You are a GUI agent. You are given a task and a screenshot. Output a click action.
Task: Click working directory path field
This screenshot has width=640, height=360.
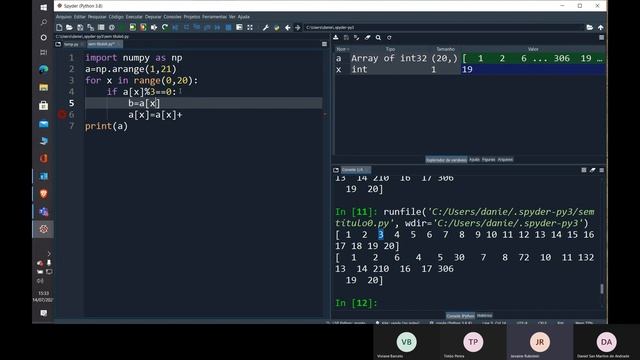(x=444, y=27)
